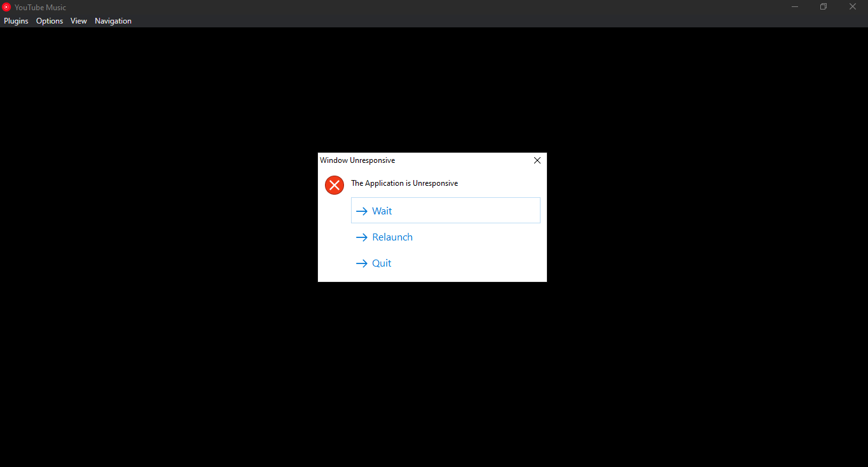Click the red error icon in the dialog
This screenshot has height=467, width=868.
(334, 185)
